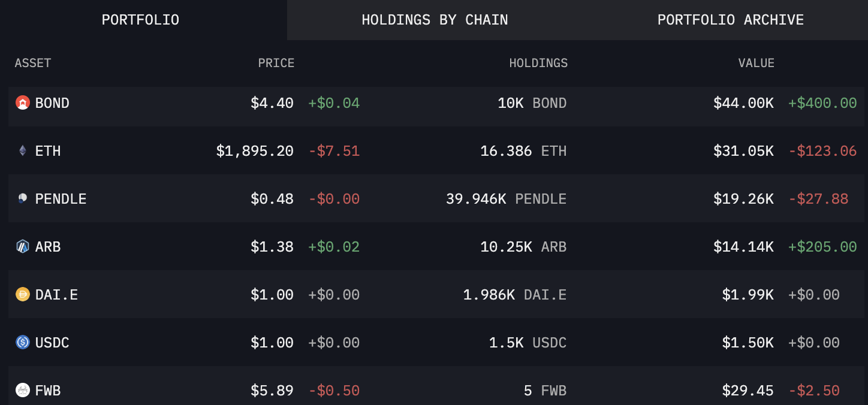Screen dimensions: 868x405
Task: Open the PENDLE asset name link
Action: coord(61,199)
